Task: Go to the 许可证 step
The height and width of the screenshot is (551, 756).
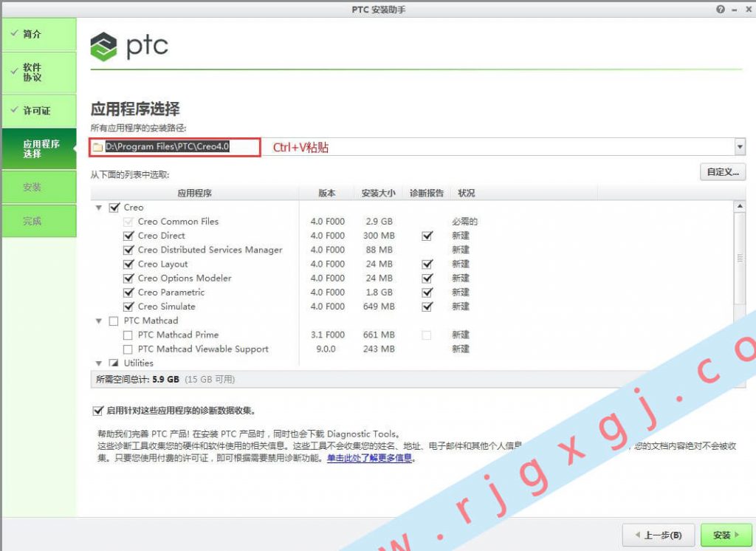Action: click(39, 111)
